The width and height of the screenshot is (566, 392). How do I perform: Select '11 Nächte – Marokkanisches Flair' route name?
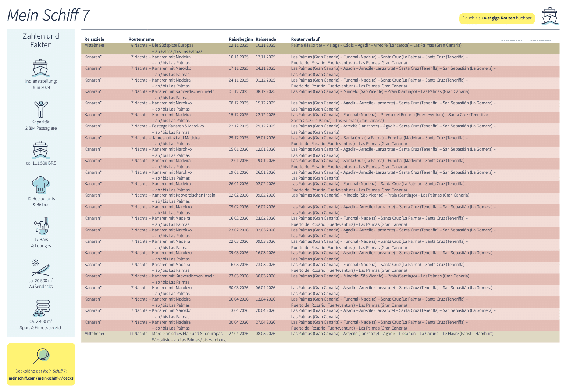point(175,334)
